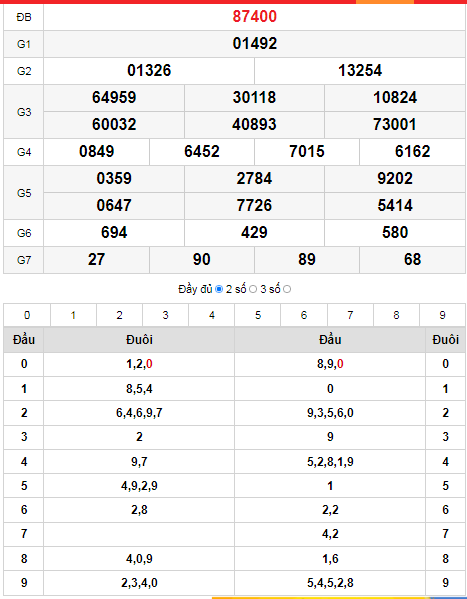Click digit filter cell 2
The width and height of the screenshot is (467, 599).
click(x=119, y=315)
